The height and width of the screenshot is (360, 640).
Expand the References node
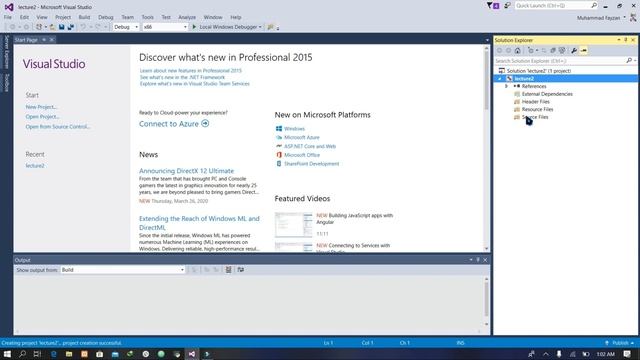click(x=507, y=87)
